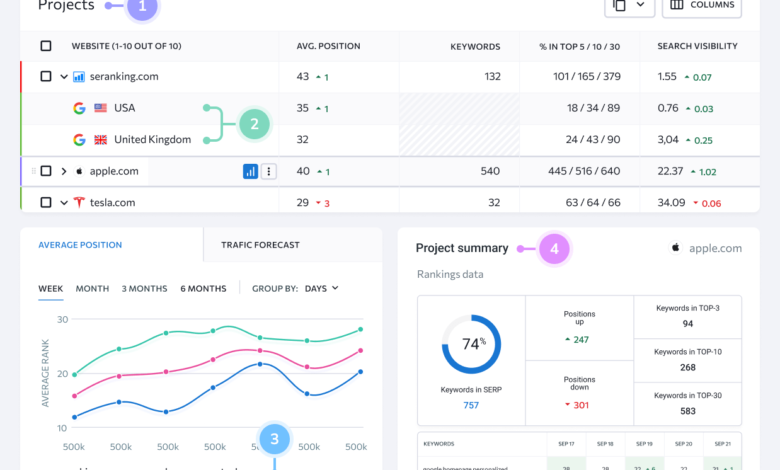Click the USA flag icon
780x470 pixels.
(x=100, y=108)
